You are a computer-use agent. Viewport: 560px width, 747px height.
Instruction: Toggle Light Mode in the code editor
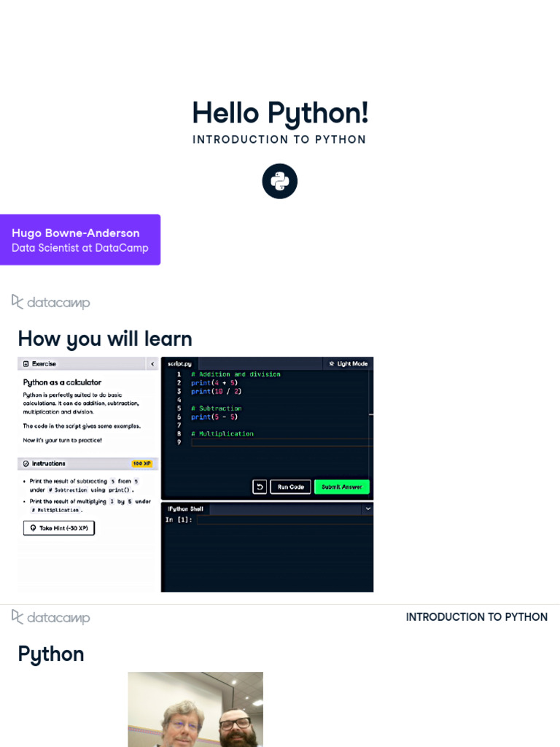click(x=348, y=363)
